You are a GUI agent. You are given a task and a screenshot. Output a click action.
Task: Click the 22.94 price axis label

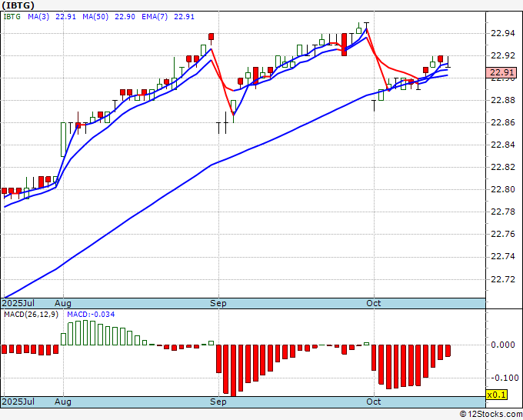coord(503,33)
